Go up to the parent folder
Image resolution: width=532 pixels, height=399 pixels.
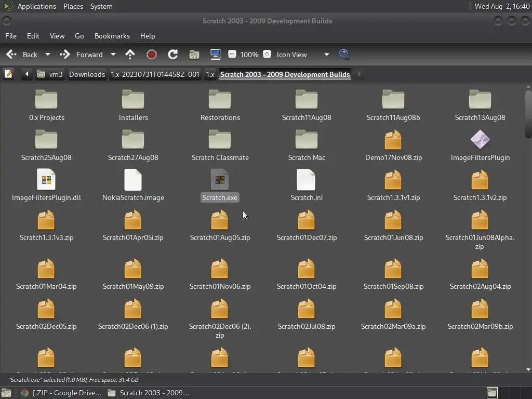click(130, 55)
